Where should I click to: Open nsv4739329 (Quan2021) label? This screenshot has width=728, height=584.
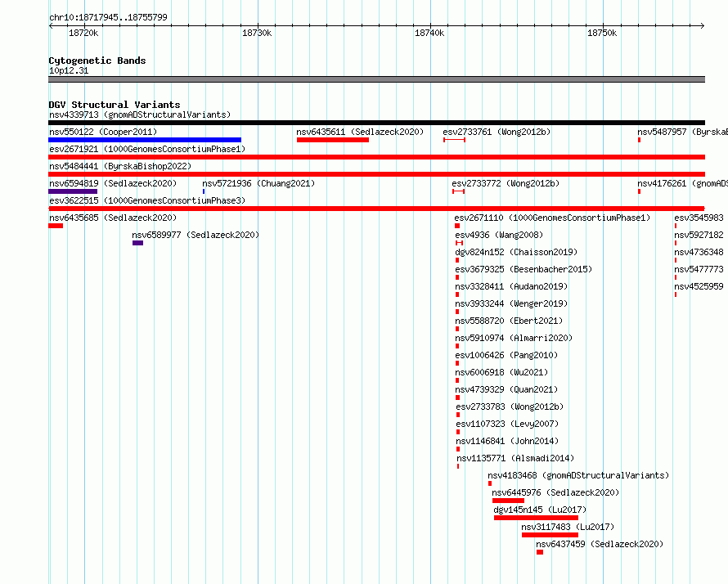[506, 389]
